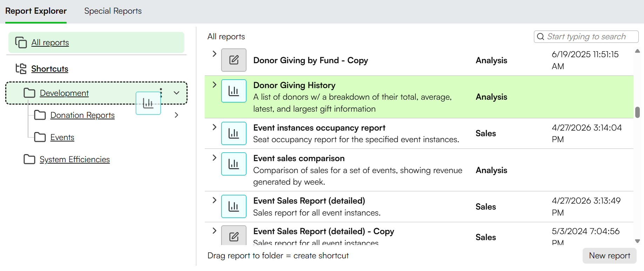This screenshot has width=644, height=271.
Task: Select the Event Sales Report (detailed) title
Action: 309,201
